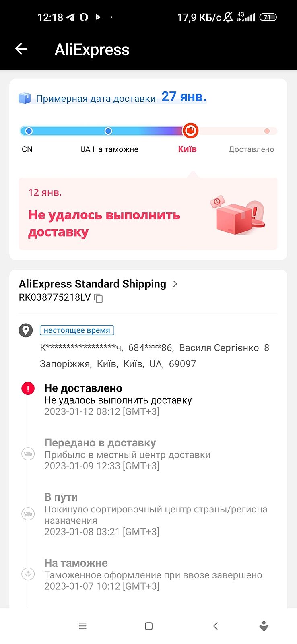
Task: Tap the настоящее время tag
Action: pos(77,330)
